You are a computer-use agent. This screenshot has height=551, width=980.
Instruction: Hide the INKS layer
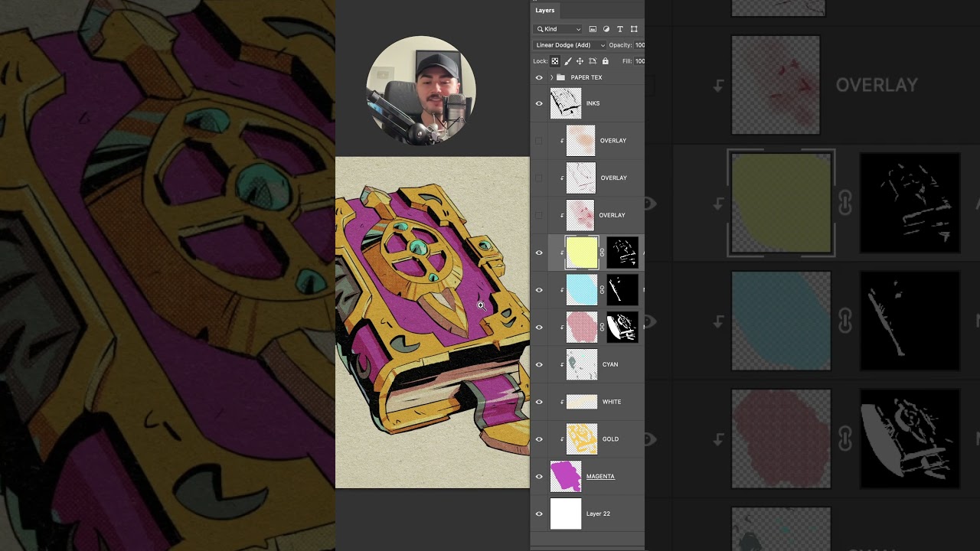click(x=539, y=103)
